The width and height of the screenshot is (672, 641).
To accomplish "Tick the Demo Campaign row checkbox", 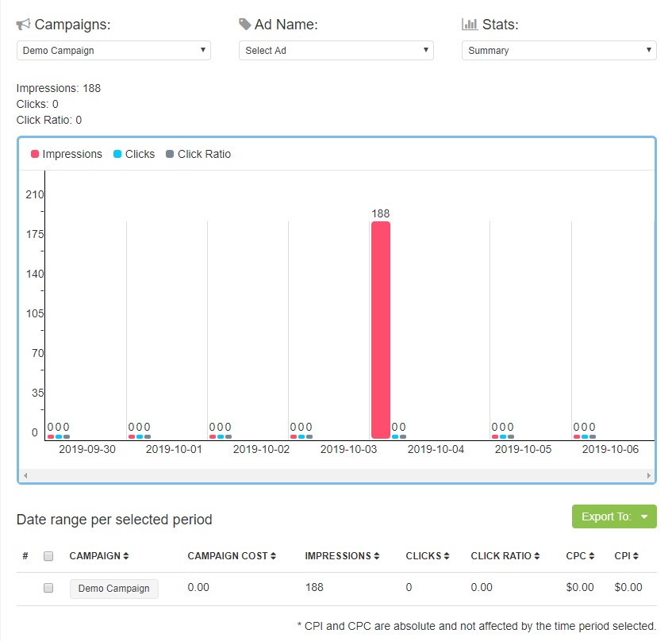I will coord(48,588).
